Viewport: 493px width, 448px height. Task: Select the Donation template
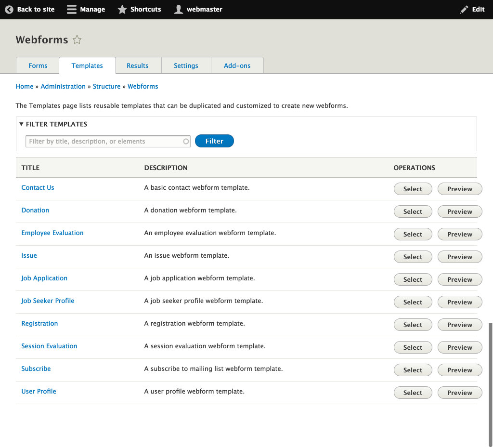click(413, 211)
